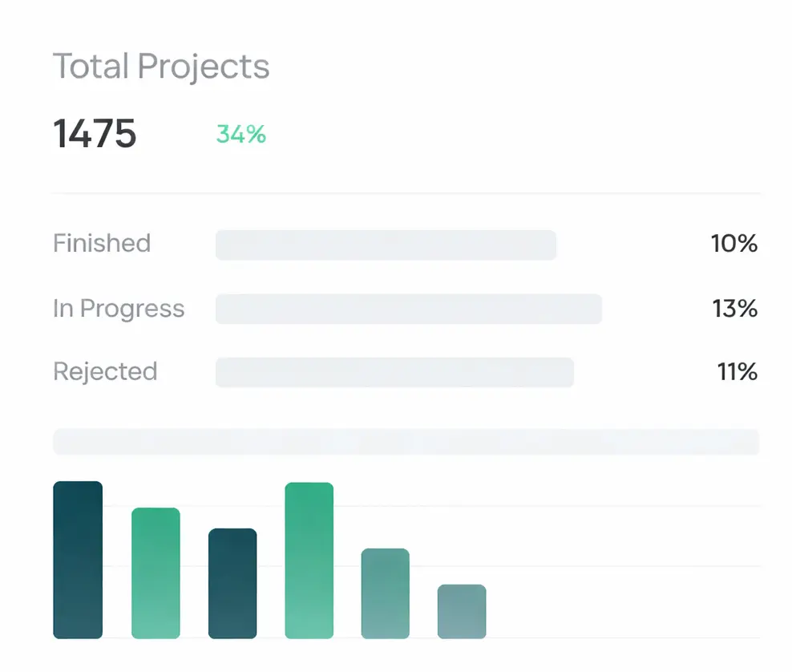Screen dimensions: 792x672
Task: Click the Total Projects title
Action: [160, 66]
